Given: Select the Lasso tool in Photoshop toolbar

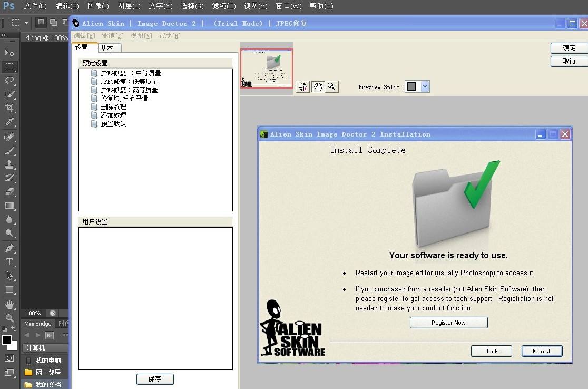Looking at the screenshot, I should coord(9,80).
